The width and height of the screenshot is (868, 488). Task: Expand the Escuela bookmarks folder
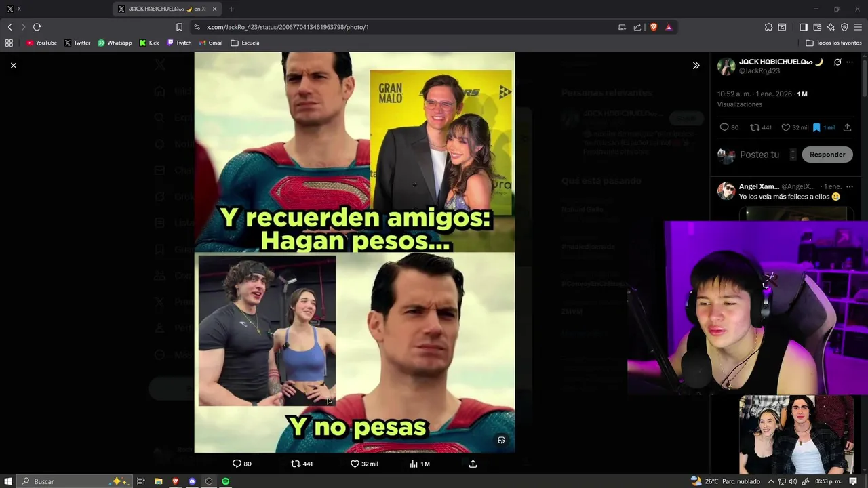[x=245, y=43]
